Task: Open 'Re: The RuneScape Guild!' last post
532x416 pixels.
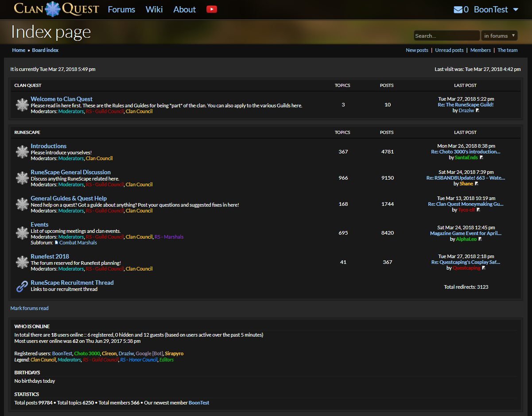Action: [466, 105]
